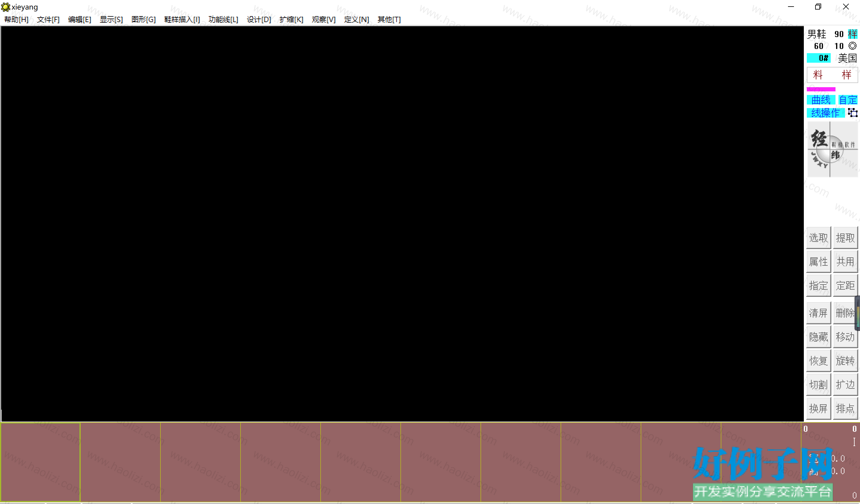
Task: Click the value 90 in the side panel
Action: (x=839, y=34)
